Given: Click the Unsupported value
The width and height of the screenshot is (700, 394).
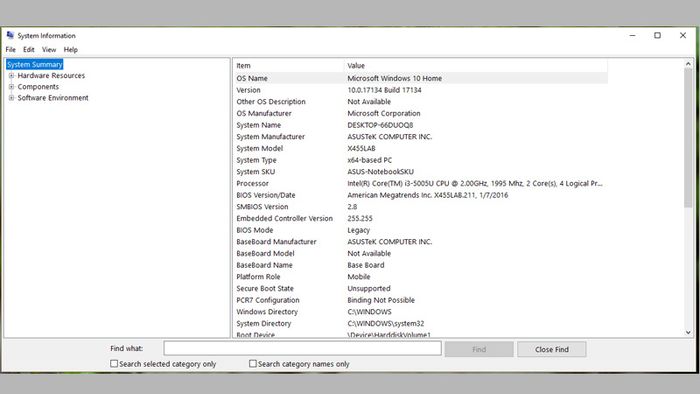Looking at the screenshot, I should pos(369,289).
